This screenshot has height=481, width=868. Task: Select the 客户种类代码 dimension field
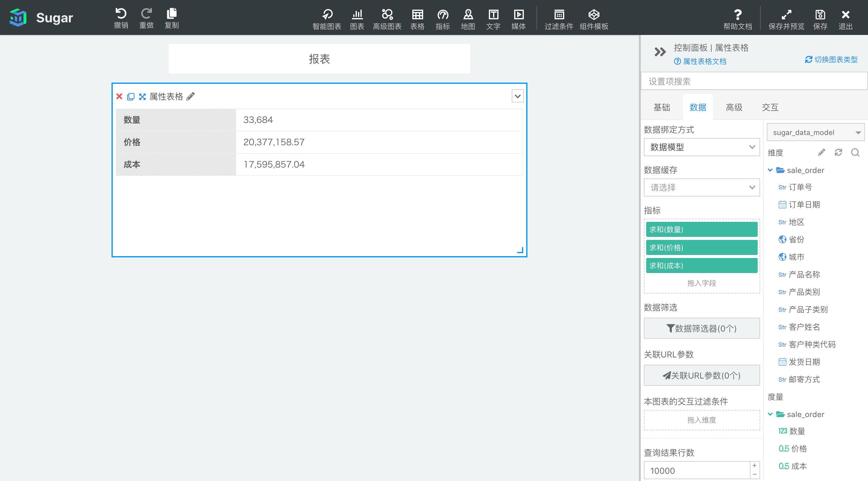point(807,344)
